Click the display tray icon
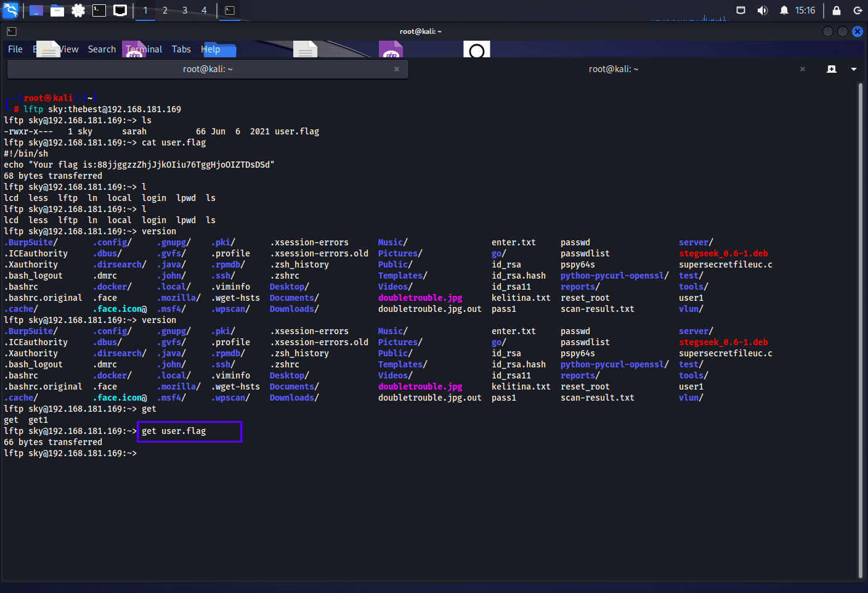Viewport: 868px width, 593px height. (741, 10)
